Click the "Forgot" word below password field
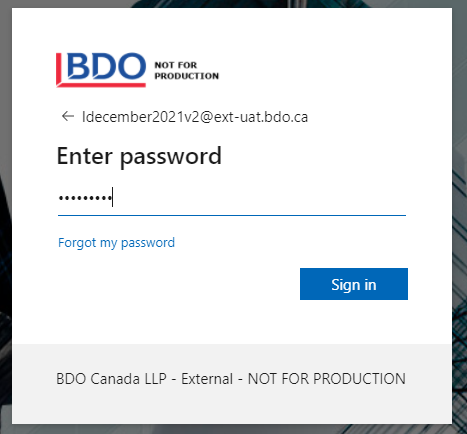This screenshot has height=434, width=467. (77, 243)
